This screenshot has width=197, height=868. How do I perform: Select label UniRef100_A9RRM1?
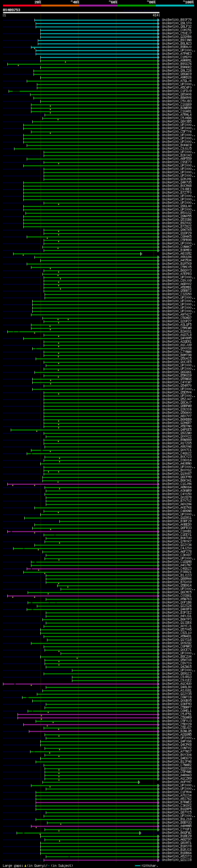[x=177, y=61]
